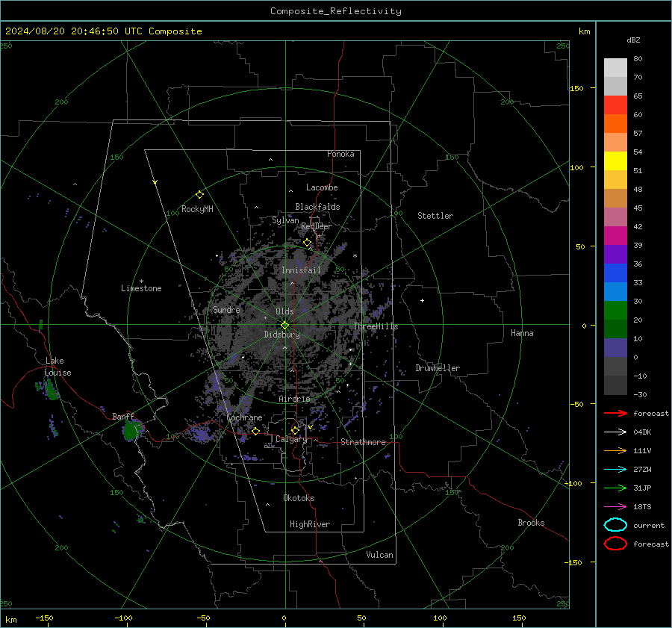Click the Airdrie city label
This screenshot has width=672, height=628.
coord(294,399)
